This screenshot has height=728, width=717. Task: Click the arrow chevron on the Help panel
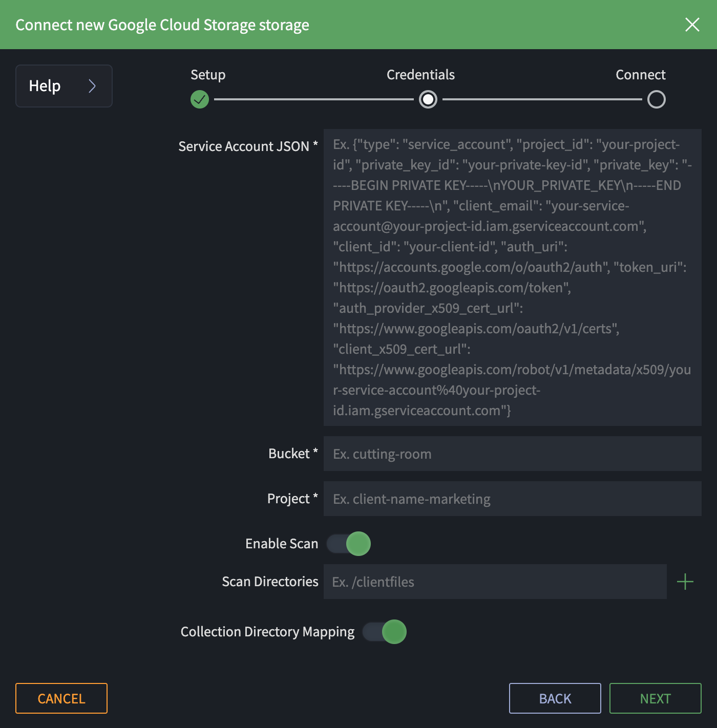(x=93, y=86)
